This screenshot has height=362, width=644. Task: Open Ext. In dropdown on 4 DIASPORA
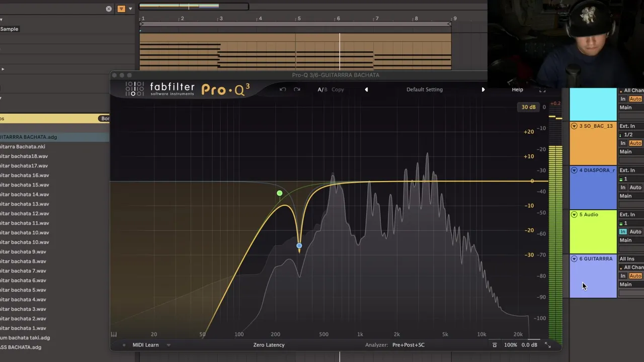coord(631,170)
